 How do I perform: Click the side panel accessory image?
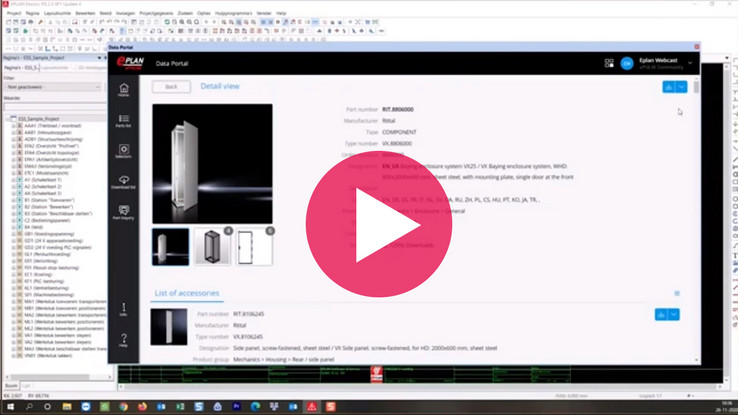pos(169,327)
